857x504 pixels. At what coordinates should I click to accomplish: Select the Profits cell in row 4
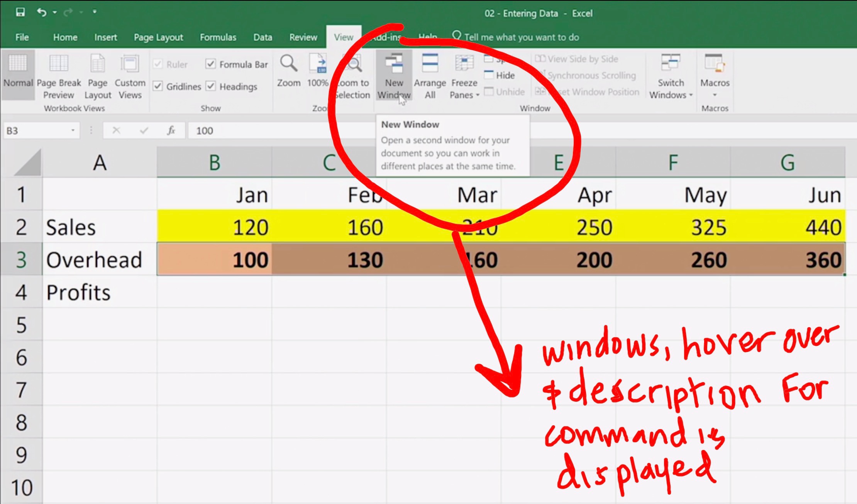pyautogui.click(x=99, y=292)
